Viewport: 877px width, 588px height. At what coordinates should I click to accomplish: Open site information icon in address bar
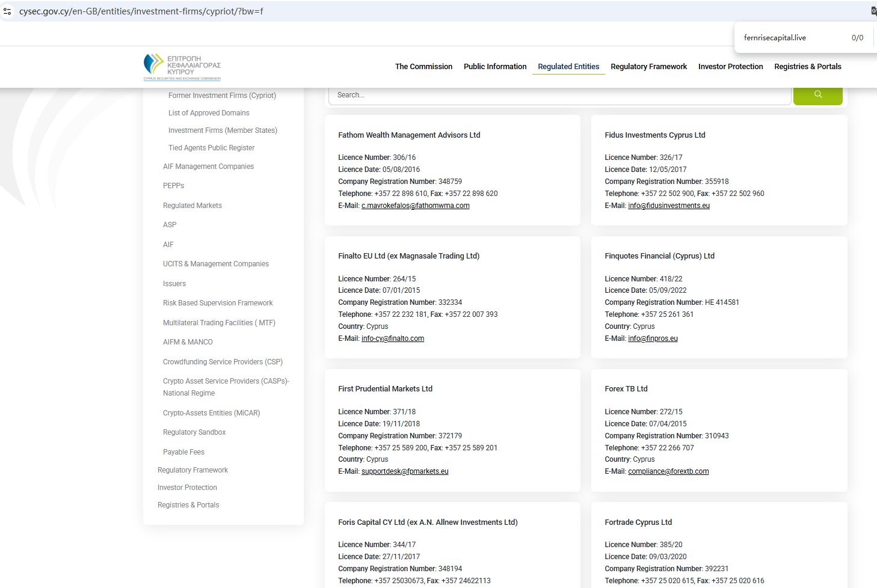coord(7,11)
